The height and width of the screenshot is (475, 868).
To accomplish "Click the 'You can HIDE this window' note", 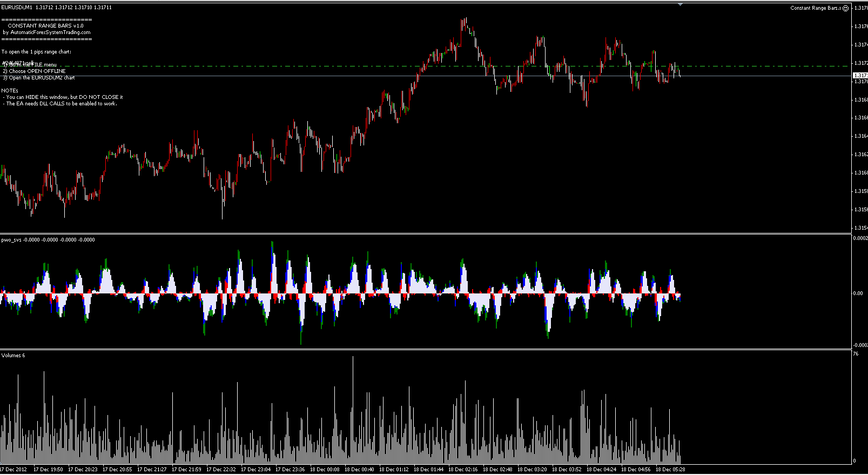I will (x=64, y=97).
